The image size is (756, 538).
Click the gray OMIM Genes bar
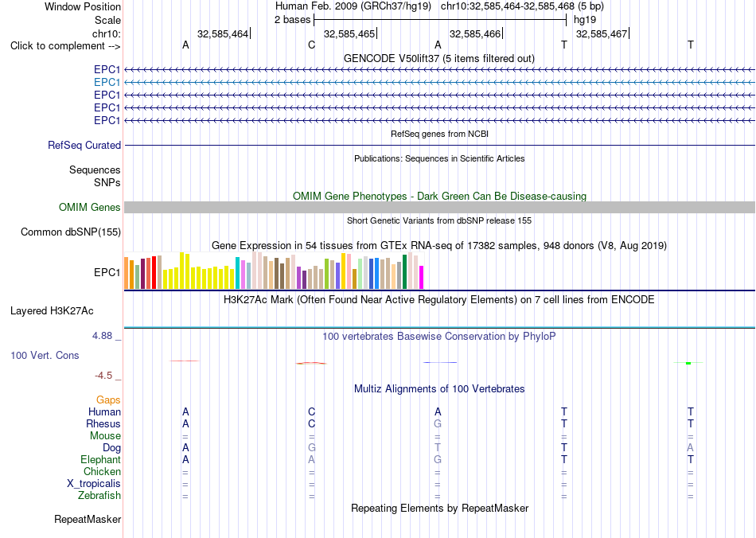[439, 207]
